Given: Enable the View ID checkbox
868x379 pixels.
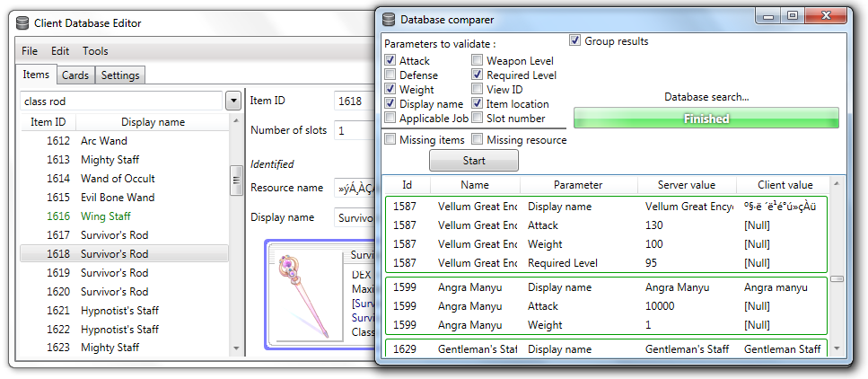Looking at the screenshot, I should point(478,89).
